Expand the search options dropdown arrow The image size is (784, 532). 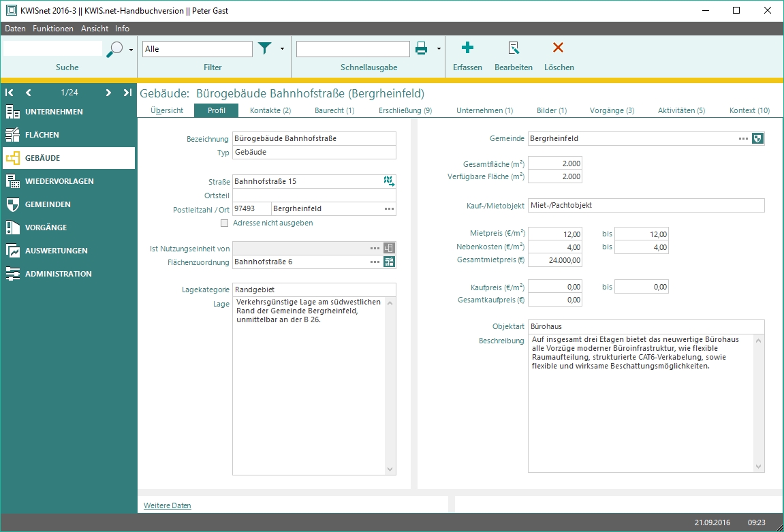131,50
